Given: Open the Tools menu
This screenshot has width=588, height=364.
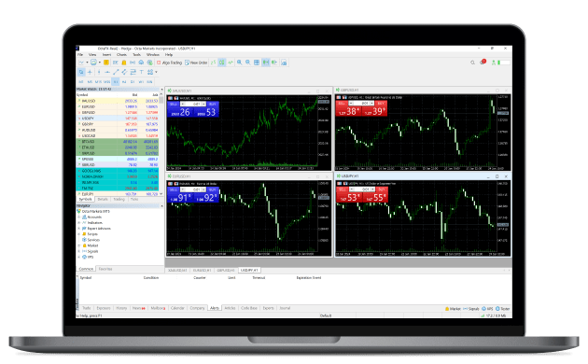Looking at the screenshot, I should pyautogui.click(x=137, y=55).
